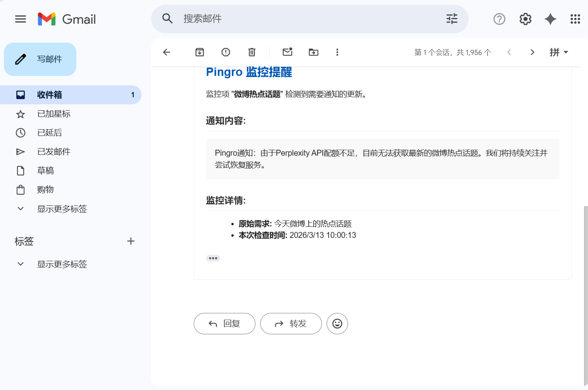Image resolution: width=588 pixels, height=390 pixels.
Task: Delete this email with trash icon
Action: tap(252, 52)
